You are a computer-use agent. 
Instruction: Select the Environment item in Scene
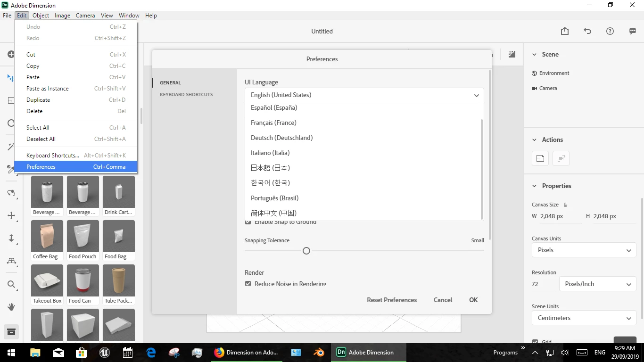coord(550,73)
